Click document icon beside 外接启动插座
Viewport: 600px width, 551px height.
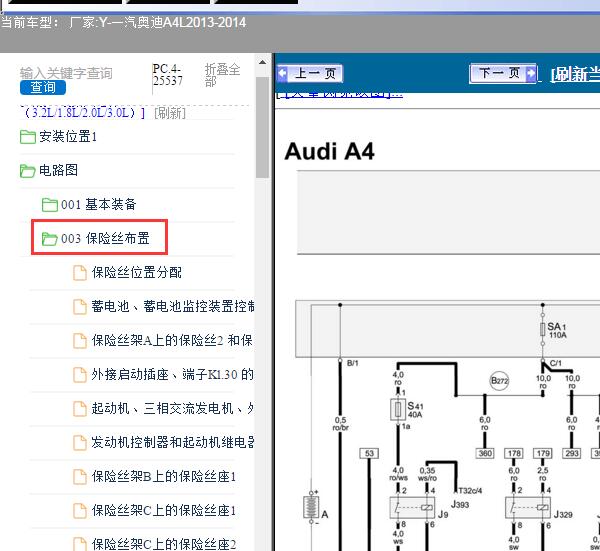click(80, 375)
